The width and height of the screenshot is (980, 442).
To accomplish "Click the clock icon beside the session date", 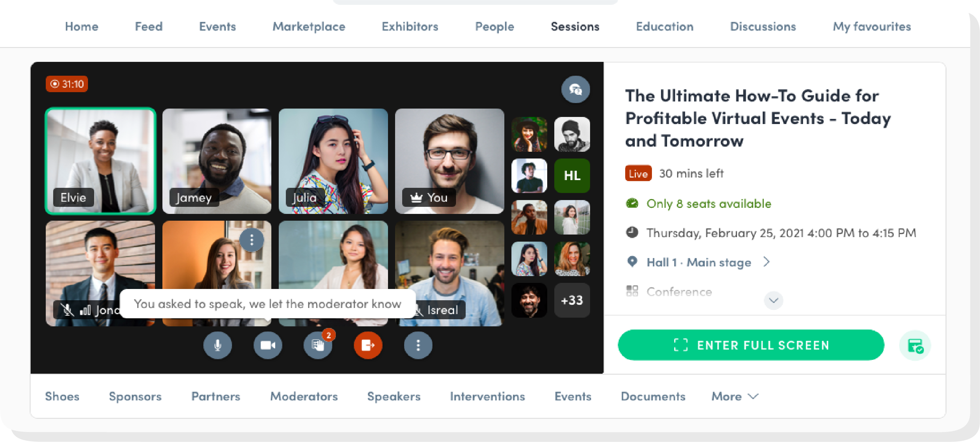I will 632,232.
